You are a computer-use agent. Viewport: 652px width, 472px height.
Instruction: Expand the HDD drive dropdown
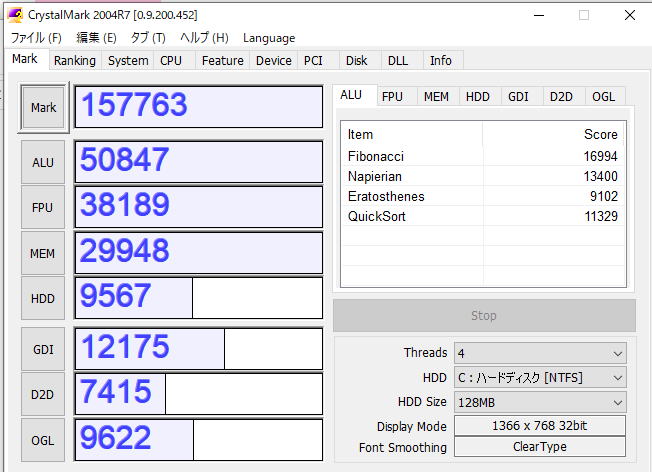(x=540, y=378)
